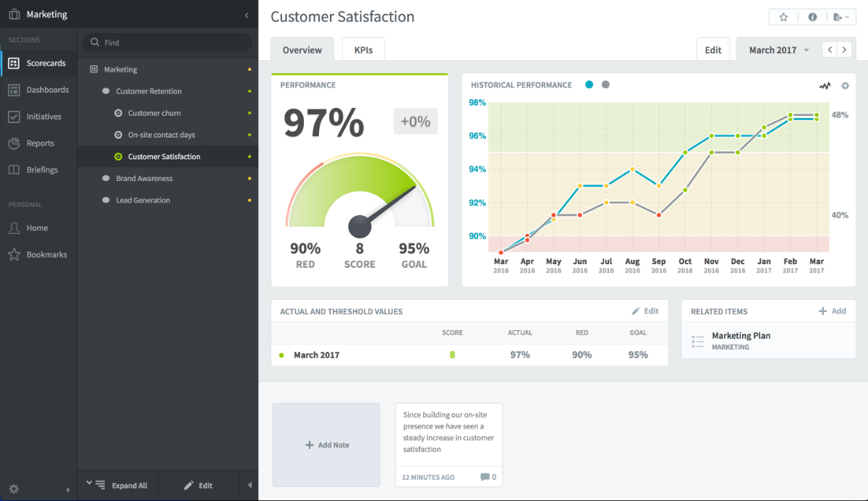Click the chart type icon on Historical Performance

pyautogui.click(x=825, y=85)
